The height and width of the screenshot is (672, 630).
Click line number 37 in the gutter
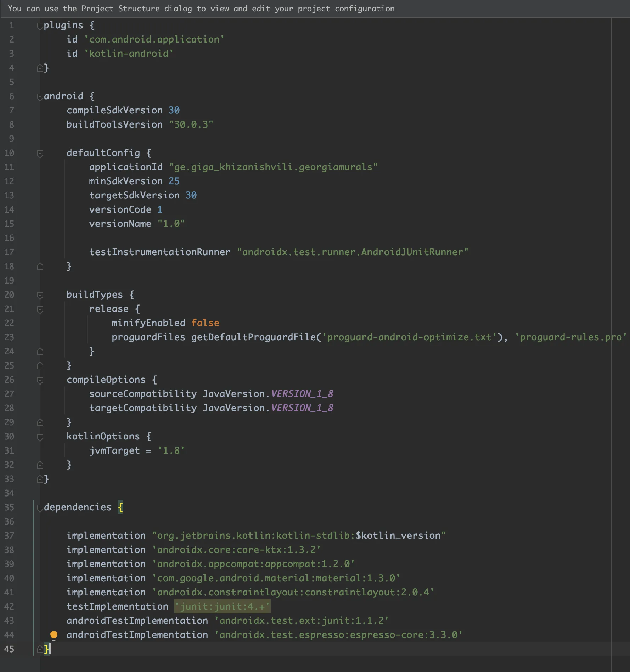click(x=9, y=536)
